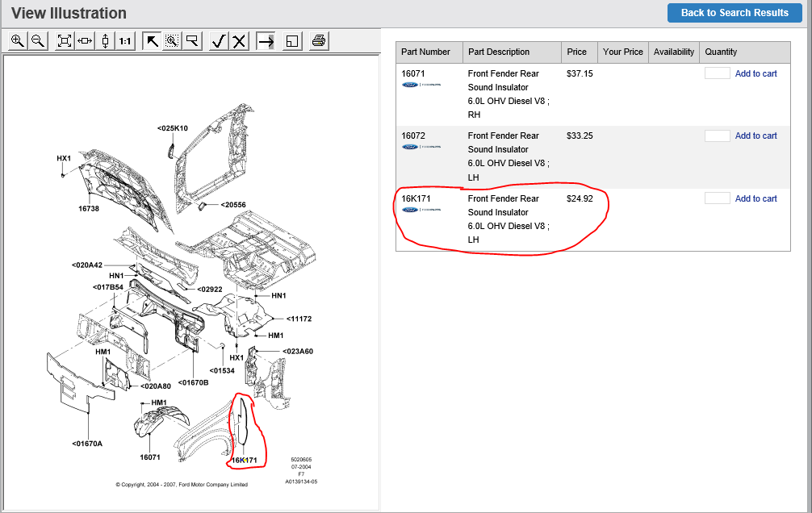Click part number 16K171 in the table
This screenshot has width=812, height=513.
pyautogui.click(x=416, y=198)
